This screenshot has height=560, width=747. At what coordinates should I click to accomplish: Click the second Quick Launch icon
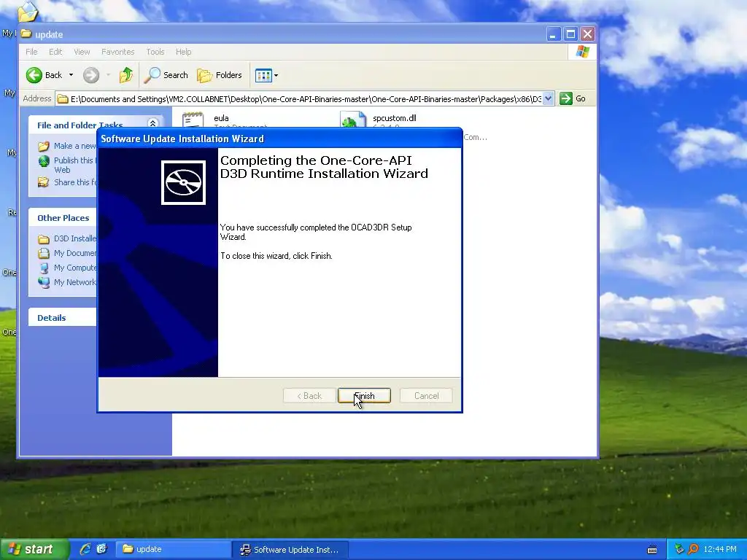point(102,549)
